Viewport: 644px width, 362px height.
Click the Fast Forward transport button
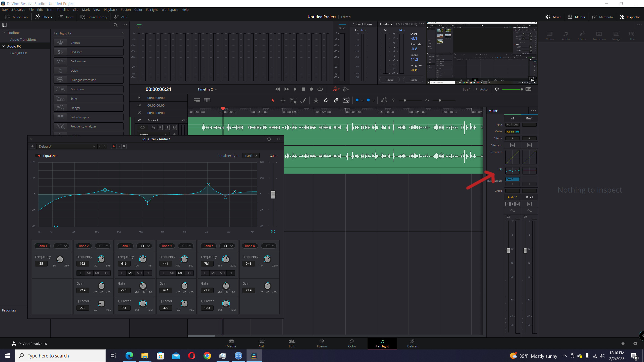click(x=287, y=89)
